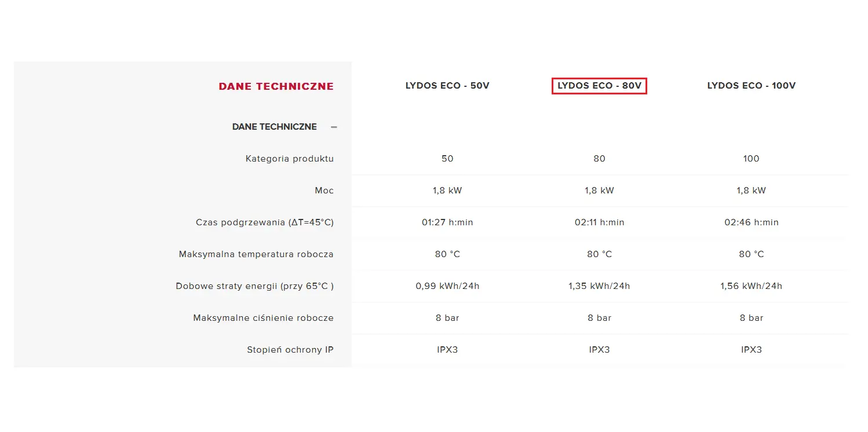This screenshot has width=868, height=432.
Task: Click the 01:27 h:min heating time value
Action: (x=447, y=222)
